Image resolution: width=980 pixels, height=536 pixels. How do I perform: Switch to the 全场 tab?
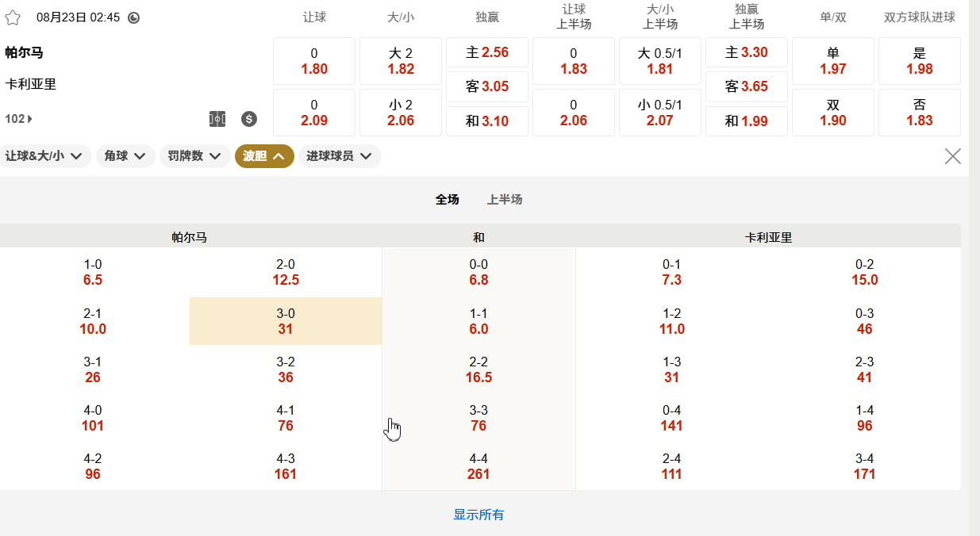(x=448, y=200)
